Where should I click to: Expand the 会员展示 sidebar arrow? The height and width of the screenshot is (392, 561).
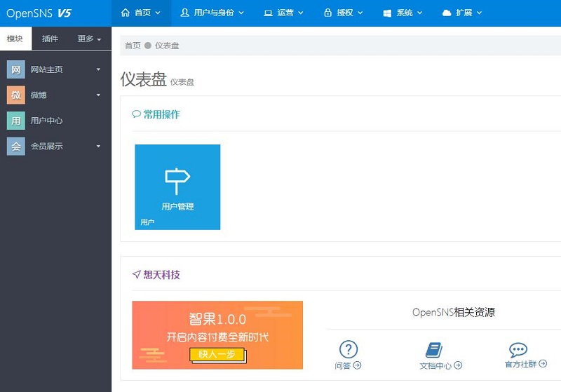click(98, 146)
